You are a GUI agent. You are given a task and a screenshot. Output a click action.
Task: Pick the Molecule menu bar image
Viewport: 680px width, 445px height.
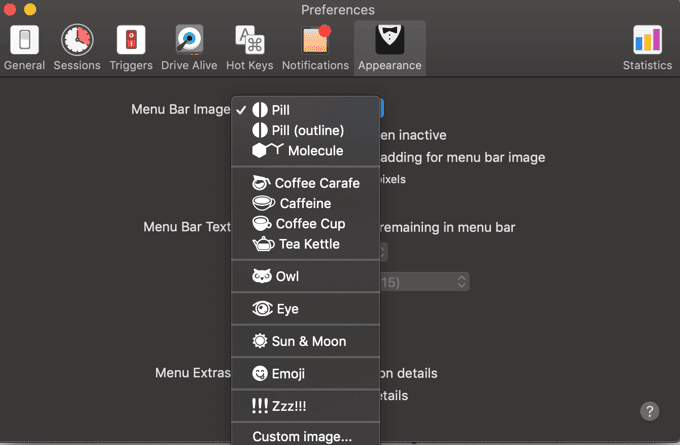click(306, 151)
